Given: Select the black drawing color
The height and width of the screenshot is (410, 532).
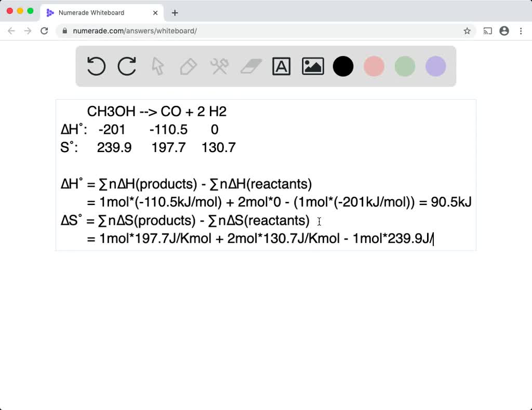Looking at the screenshot, I should 343,66.
